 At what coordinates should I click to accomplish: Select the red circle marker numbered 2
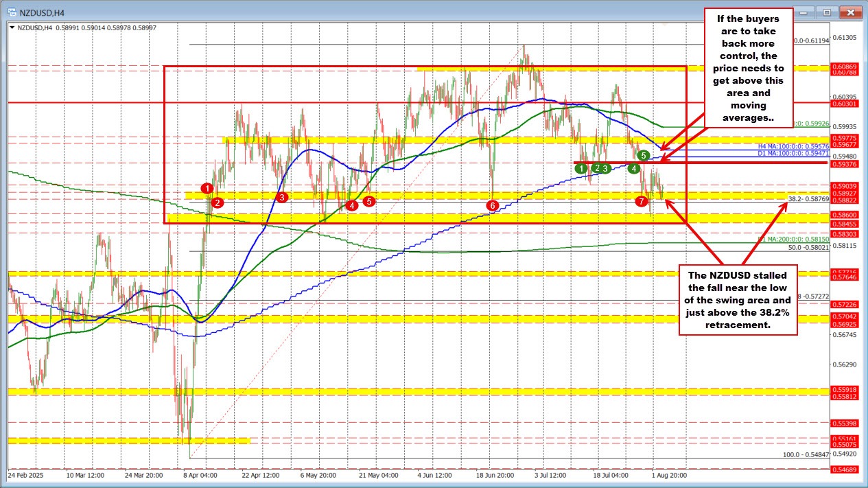(x=217, y=202)
